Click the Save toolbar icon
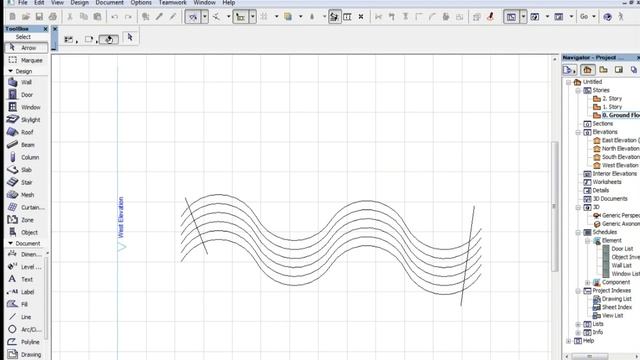Image resolution: width=640 pixels, height=360 pixels. [x=39, y=17]
